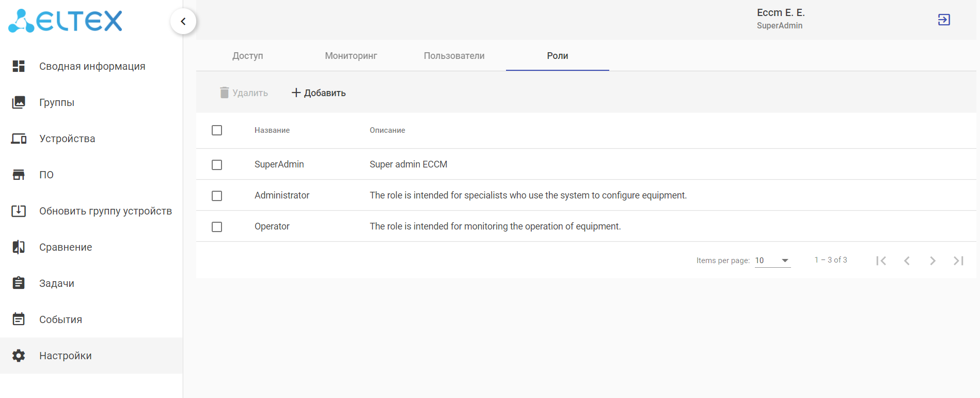980x398 pixels.
Task: Collapse the sidebar with the chevron button
Action: [x=183, y=21]
